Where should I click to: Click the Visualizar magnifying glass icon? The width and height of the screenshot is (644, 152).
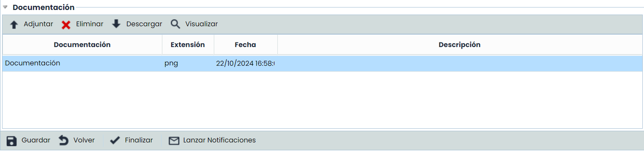(x=175, y=24)
